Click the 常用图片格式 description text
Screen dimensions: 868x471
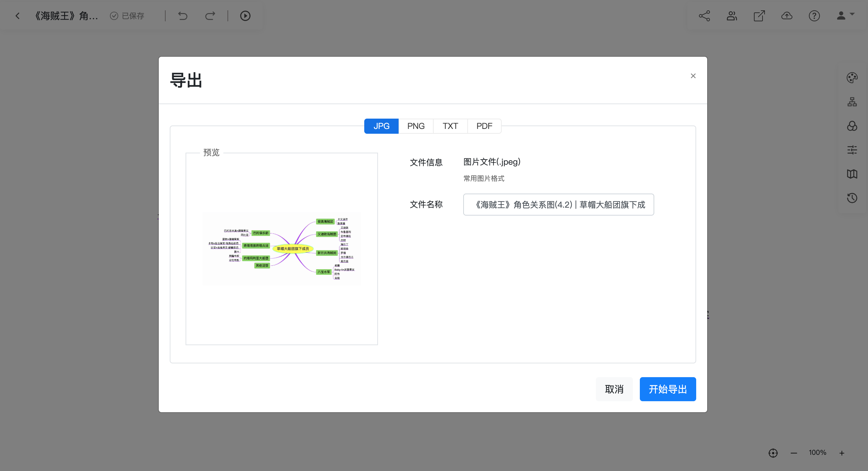pyautogui.click(x=484, y=178)
